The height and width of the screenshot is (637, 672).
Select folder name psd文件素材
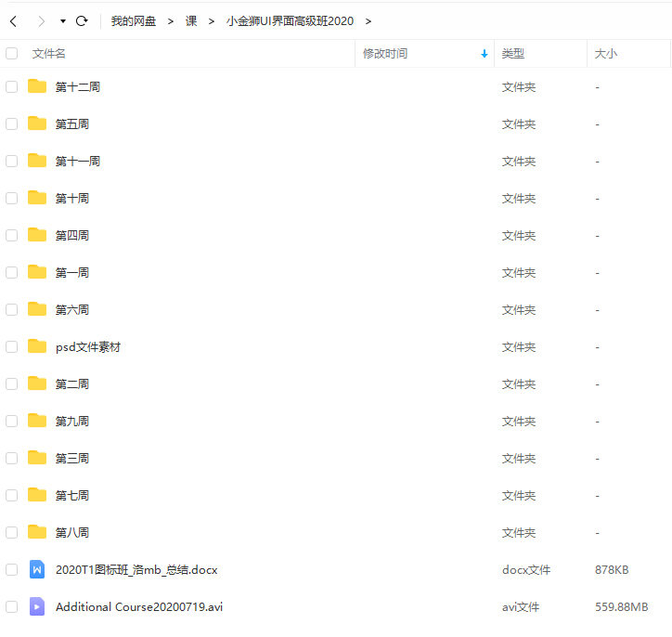88,347
